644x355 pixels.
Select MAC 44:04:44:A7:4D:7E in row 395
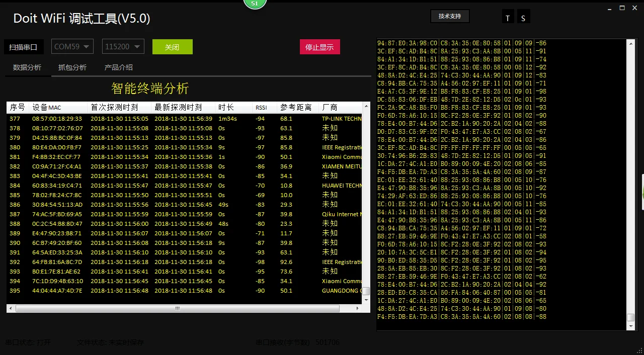pos(57,291)
